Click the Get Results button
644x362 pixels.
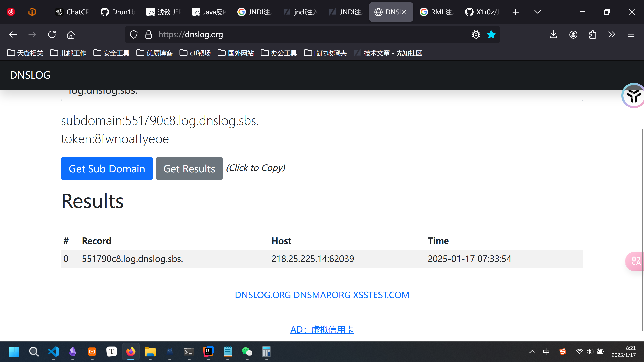(189, 169)
